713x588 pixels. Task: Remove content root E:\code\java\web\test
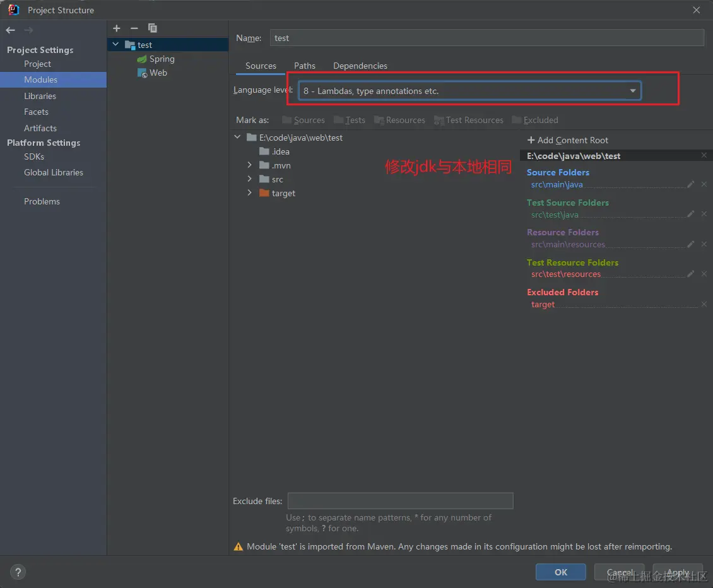pos(704,155)
